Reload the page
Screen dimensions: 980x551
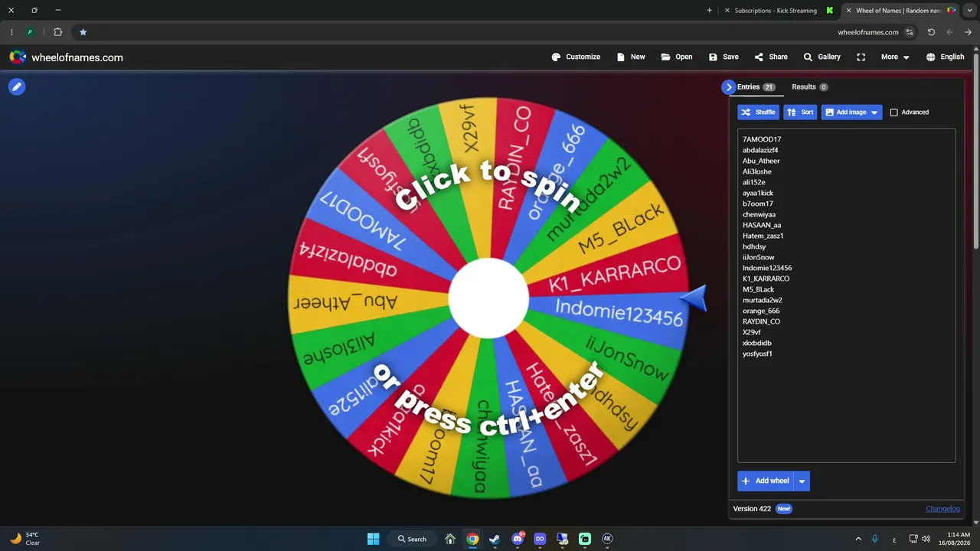click(x=931, y=32)
